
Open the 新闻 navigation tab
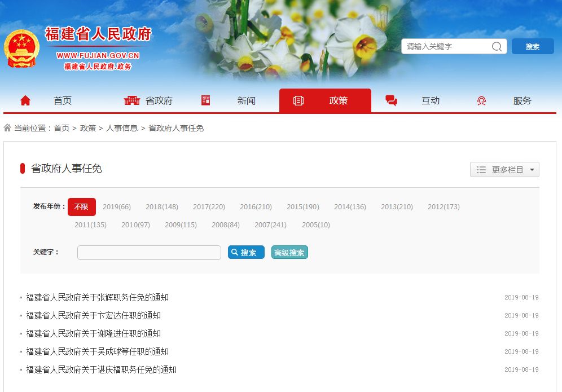246,101
